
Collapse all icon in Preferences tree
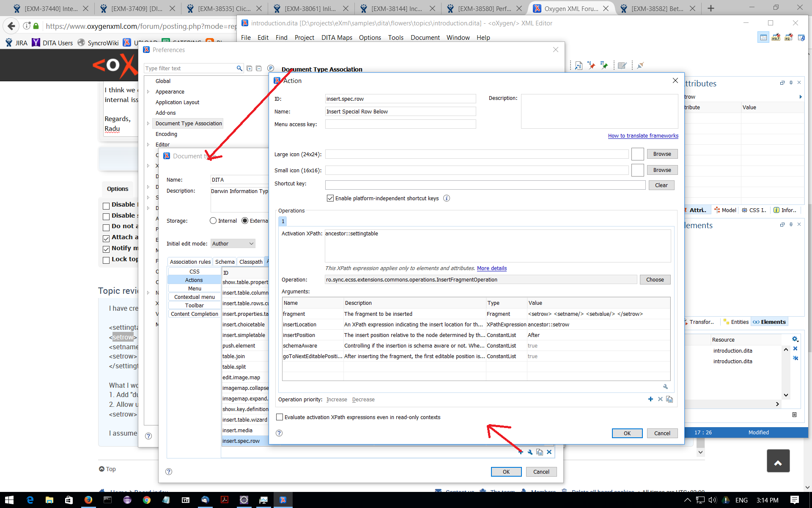pos(259,68)
